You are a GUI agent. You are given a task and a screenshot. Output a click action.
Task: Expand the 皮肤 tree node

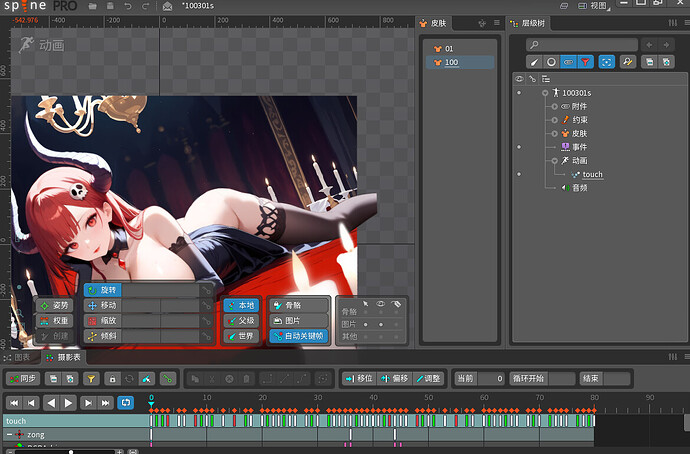(554, 133)
